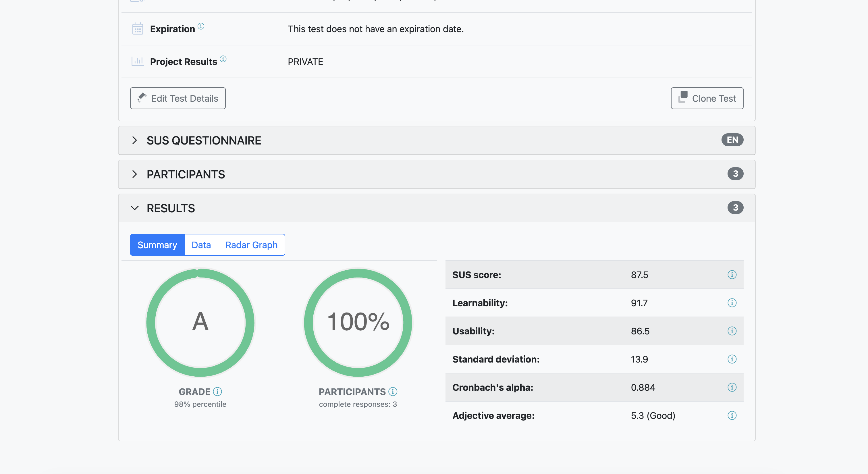Click info icon next to PARTICIPANTS gauge label
This screenshot has width=868, height=474.
(x=393, y=391)
